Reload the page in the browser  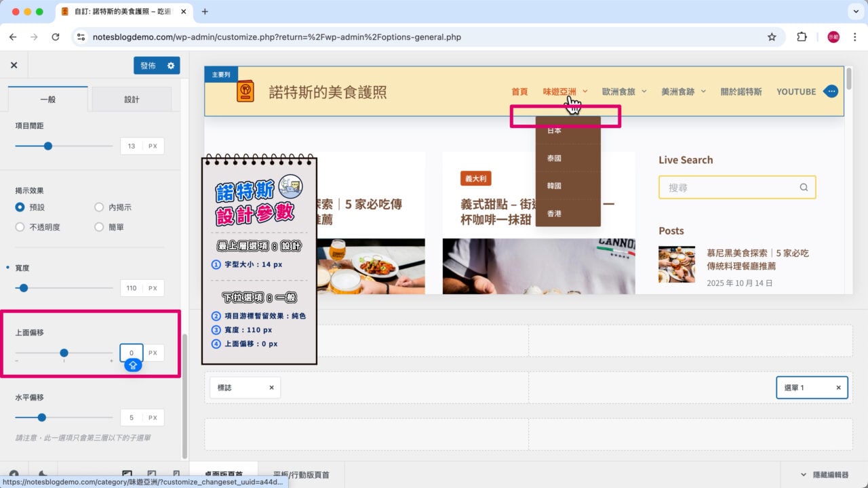click(56, 37)
